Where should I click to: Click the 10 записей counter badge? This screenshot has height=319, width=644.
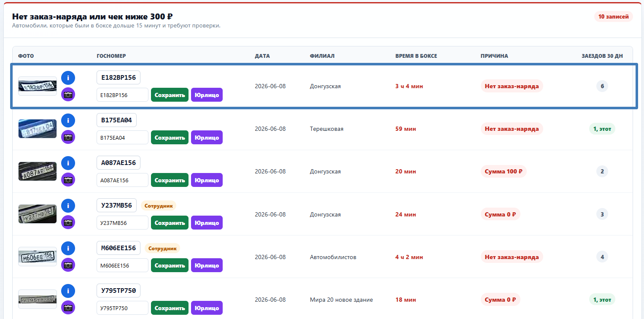[x=613, y=17]
